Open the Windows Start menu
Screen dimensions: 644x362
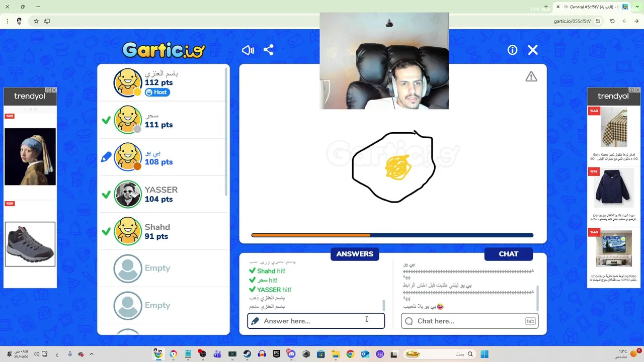pos(485,354)
